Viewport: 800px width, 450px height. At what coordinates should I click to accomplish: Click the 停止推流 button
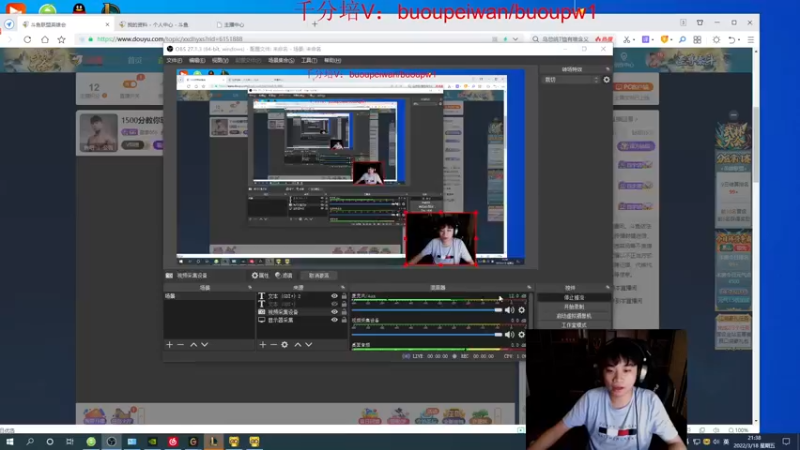574,297
